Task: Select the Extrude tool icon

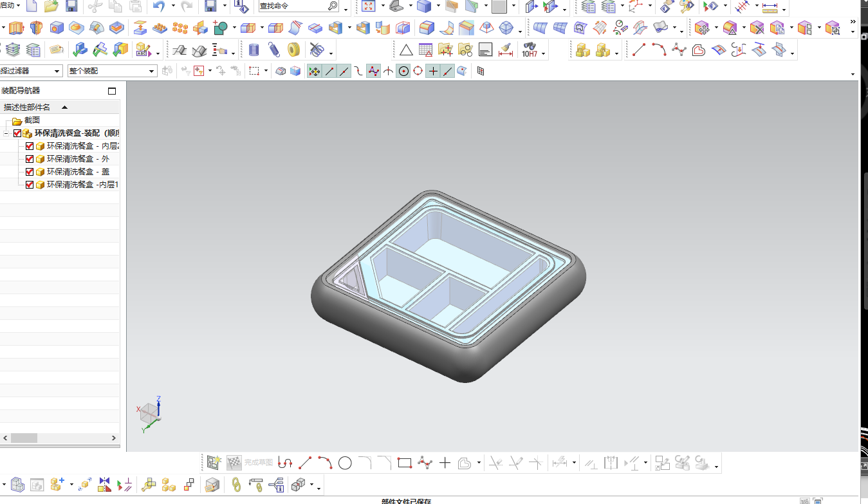Action: [x=15, y=28]
